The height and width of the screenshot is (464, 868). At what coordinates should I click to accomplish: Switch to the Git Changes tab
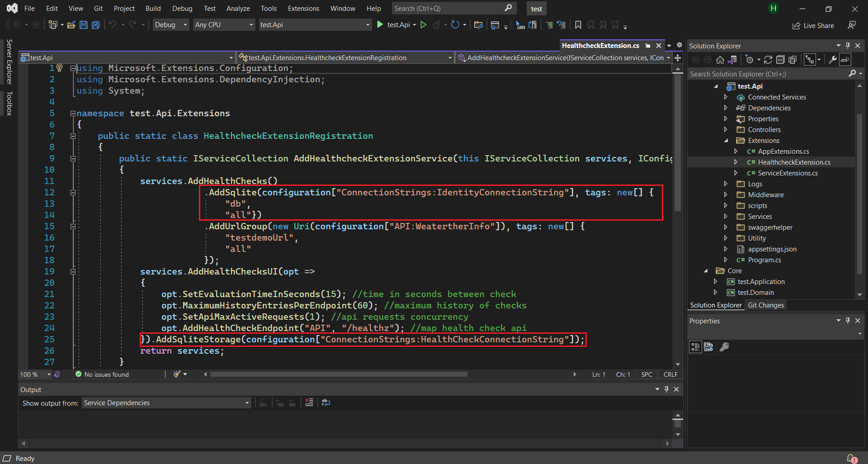[x=766, y=305]
